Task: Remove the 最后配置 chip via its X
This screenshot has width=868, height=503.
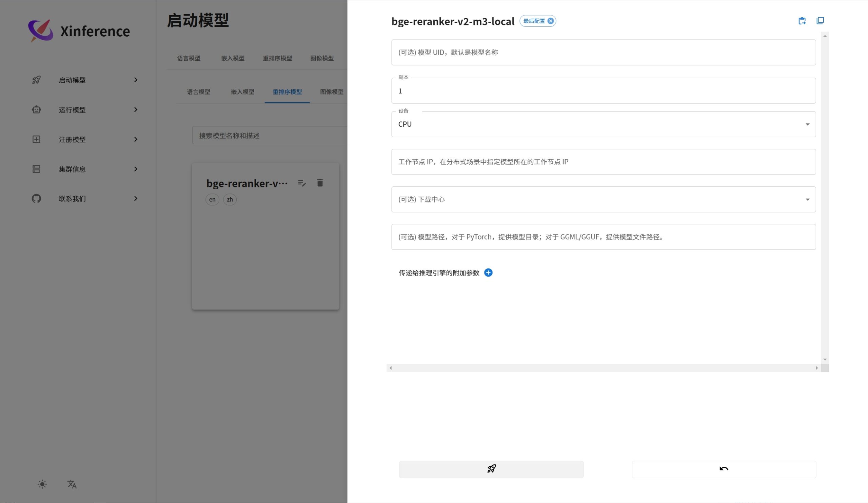Action: pos(551,21)
